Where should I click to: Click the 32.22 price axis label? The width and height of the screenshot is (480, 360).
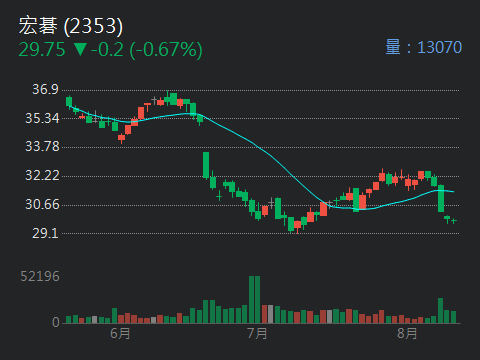click(42, 175)
